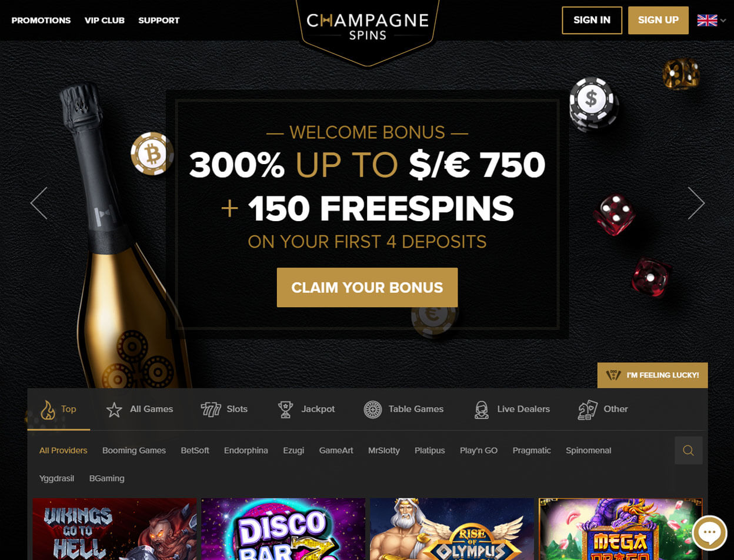Choose the Table Games roulette icon
Screen dimensions: 734x560
(x=373, y=409)
